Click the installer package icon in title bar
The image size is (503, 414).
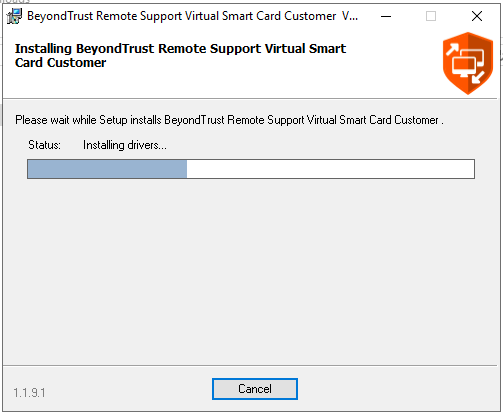point(14,16)
